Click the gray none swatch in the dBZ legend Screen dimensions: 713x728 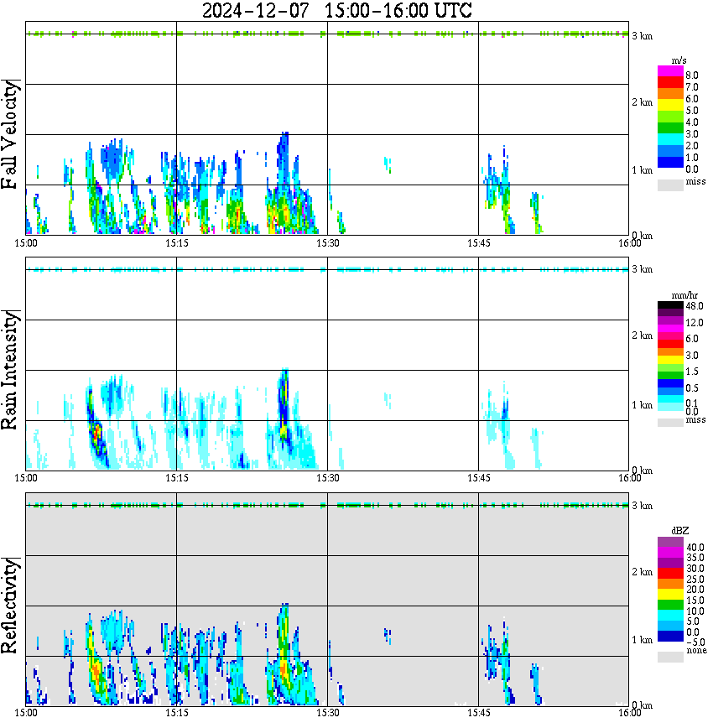(x=670, y=657)
